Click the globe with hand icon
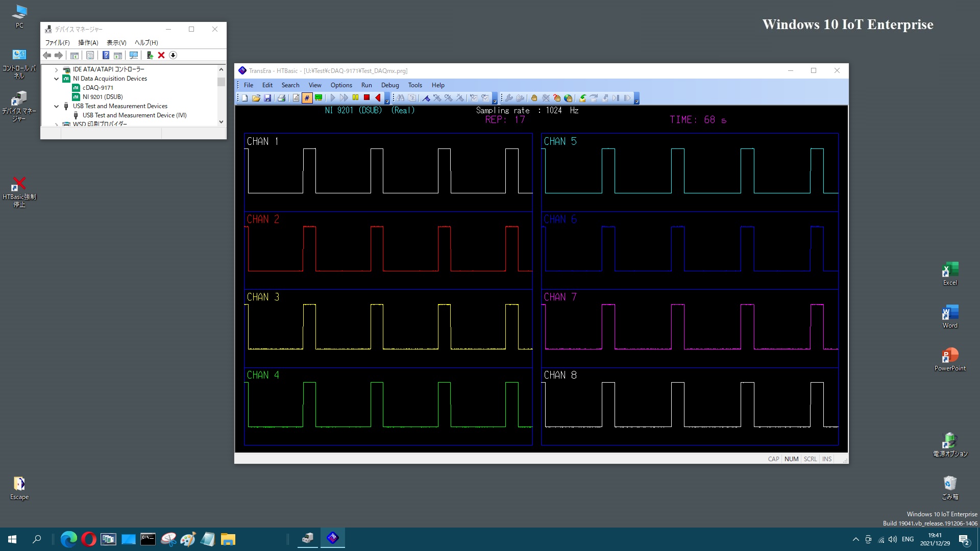This screenshot has height=551, width=980. click(x=568, y=98)
